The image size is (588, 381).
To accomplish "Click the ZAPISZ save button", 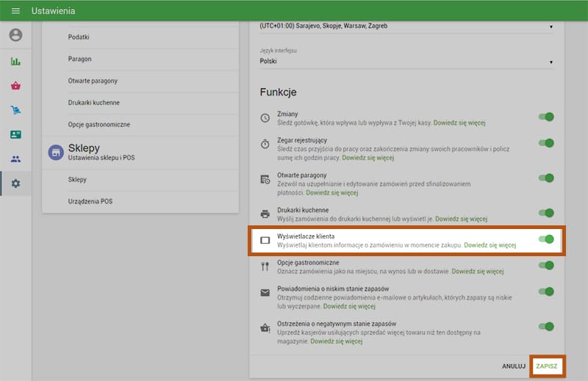I will 548,365.
